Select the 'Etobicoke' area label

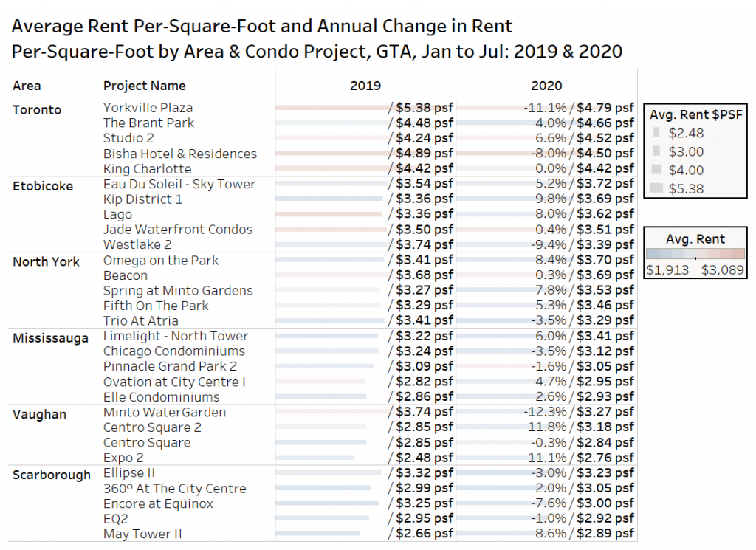click(x=42, y=186)
